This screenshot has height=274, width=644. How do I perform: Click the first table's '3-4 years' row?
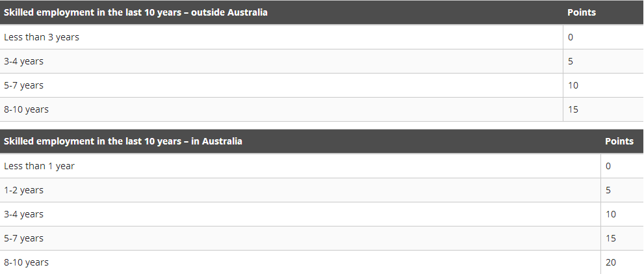322,61
